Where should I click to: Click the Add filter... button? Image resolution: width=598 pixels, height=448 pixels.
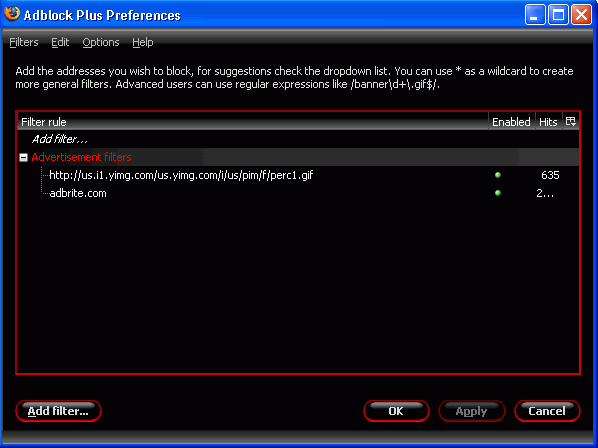pos(58,411)
